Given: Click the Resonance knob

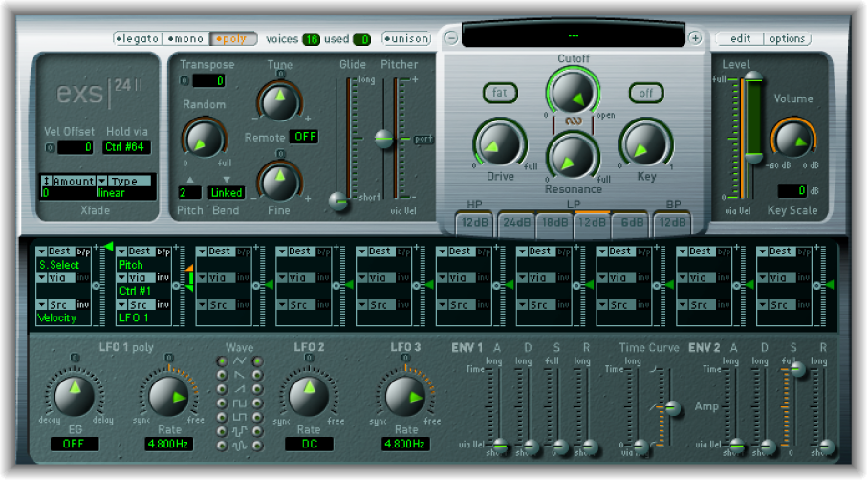Looking at the screenshot, I should click(x=573, y=157).
